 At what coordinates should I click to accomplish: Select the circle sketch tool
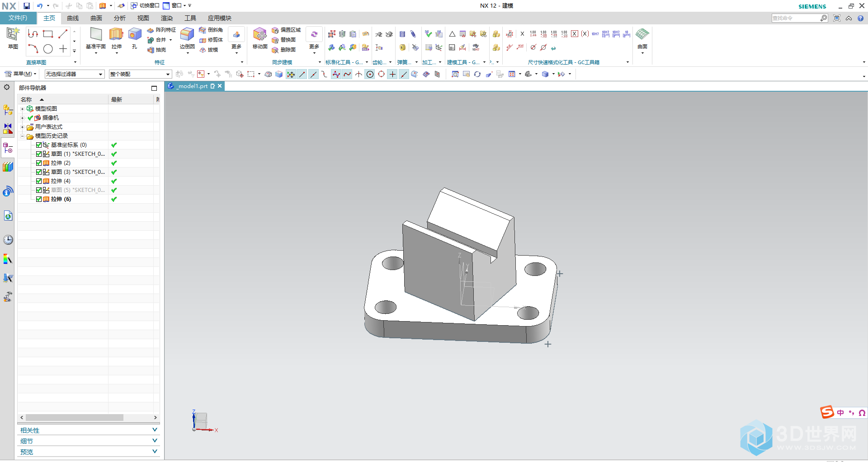pyautogui.click(x=48, y=49)
